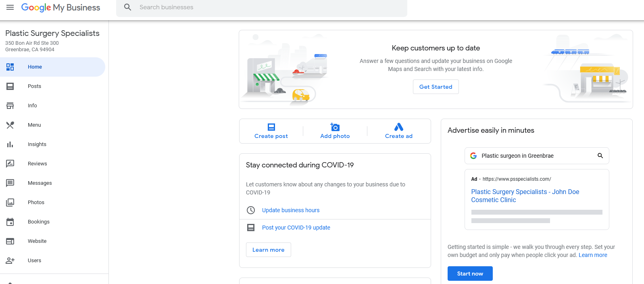The height and width of the screenshot is (284, 644).
Task: Click the Create ad icon
Action: point(399,127)
